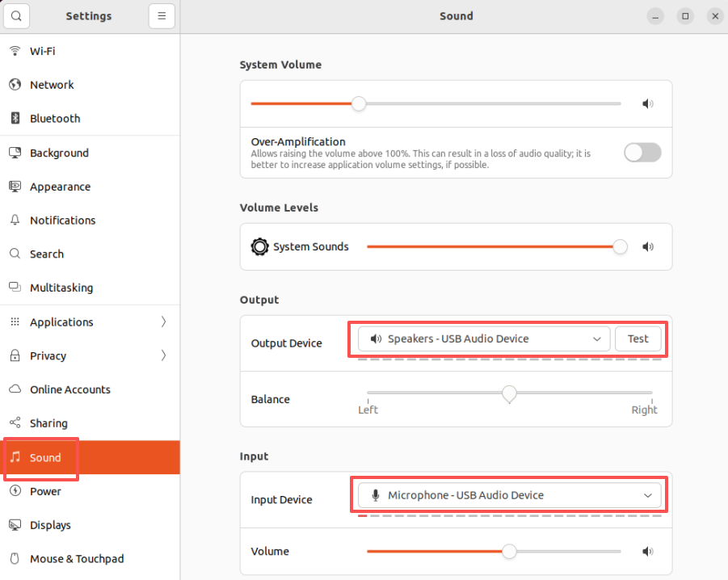The height and width of the screenshot is (580, 728).
Task: Open the Output Device dropdown
Action: click(x=484, y=338)
